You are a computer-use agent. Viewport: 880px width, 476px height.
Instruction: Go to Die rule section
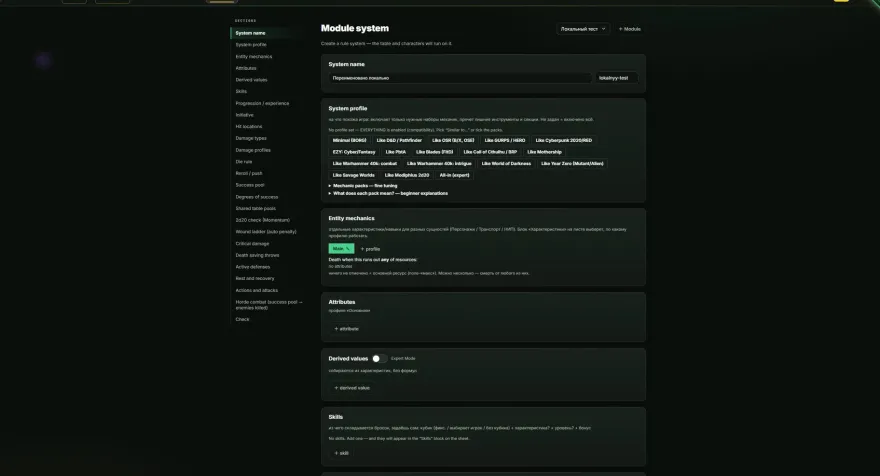point(244,162)
